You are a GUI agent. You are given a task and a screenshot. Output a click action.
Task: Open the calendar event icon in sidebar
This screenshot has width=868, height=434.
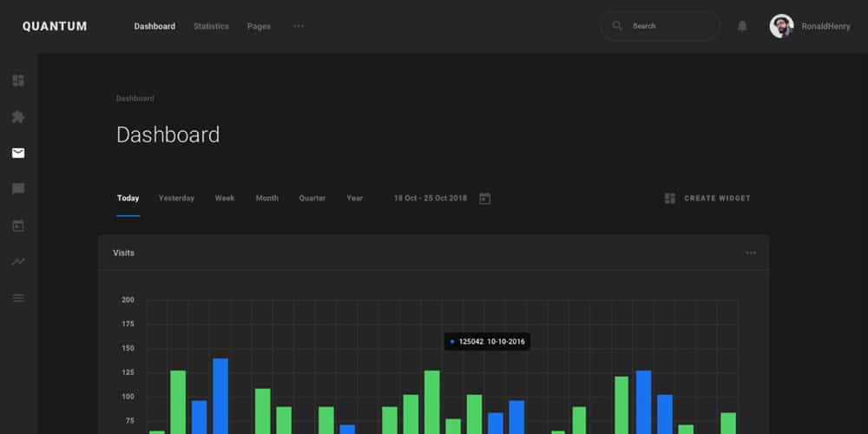(x=18, y=226)
